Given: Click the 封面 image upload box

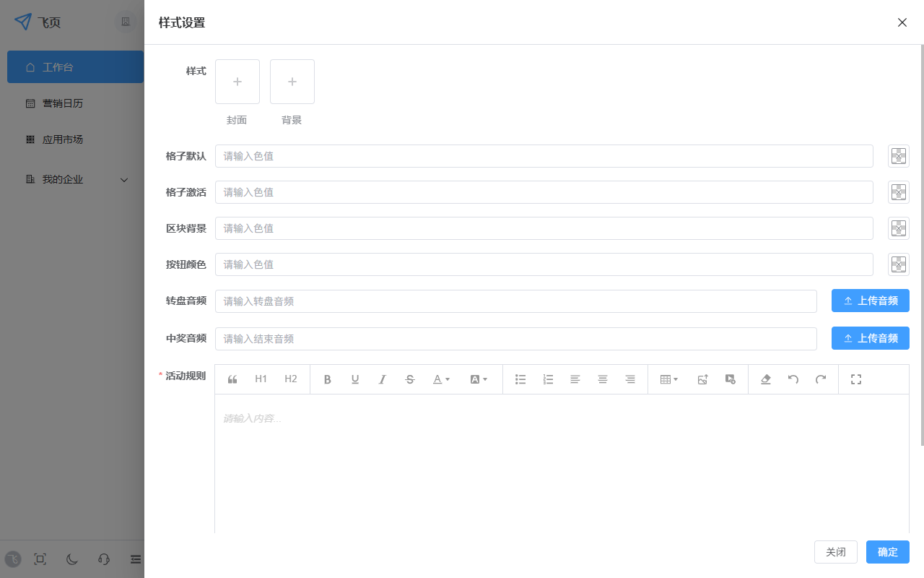Looking at the screenshot, I should point(237,82).
